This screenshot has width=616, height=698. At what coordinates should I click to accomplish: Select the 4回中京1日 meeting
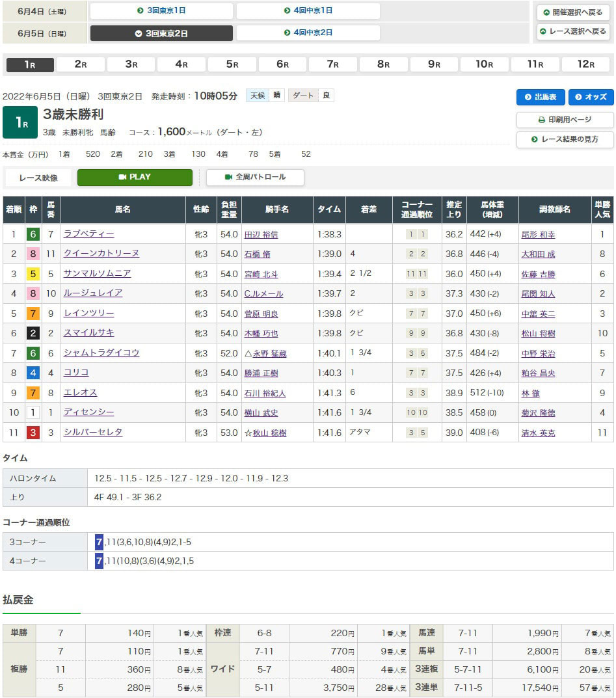pos(308,11)
